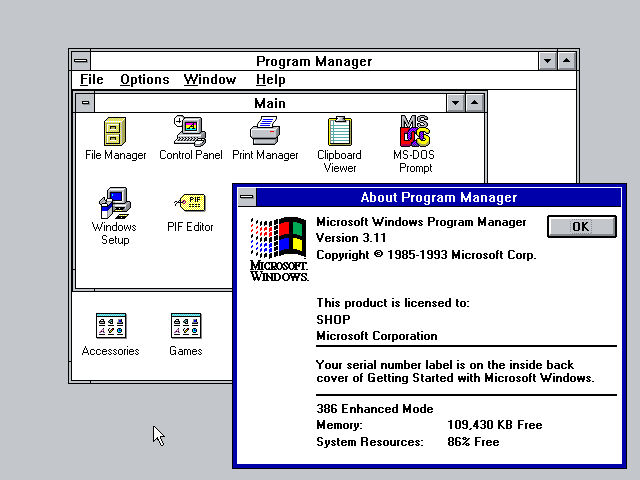Open the Main group control-menu box
Screen dimensions: 640x480
[x=85, y=103]
